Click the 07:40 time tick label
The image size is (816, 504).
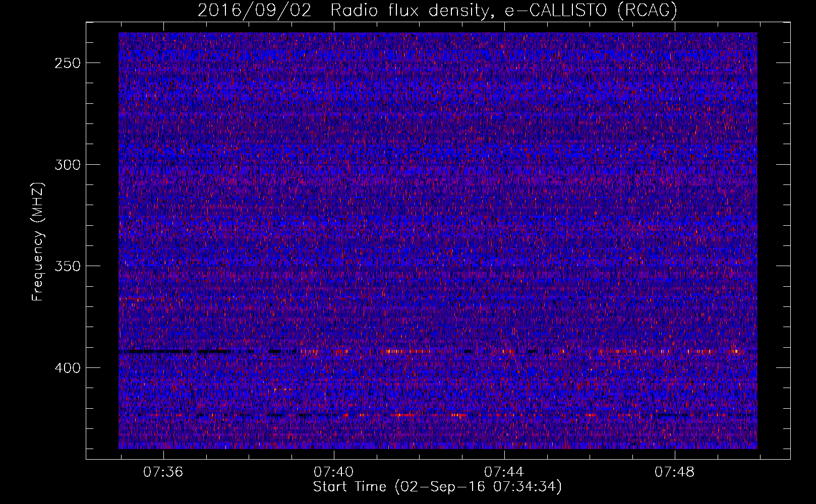tap(334, 472)
